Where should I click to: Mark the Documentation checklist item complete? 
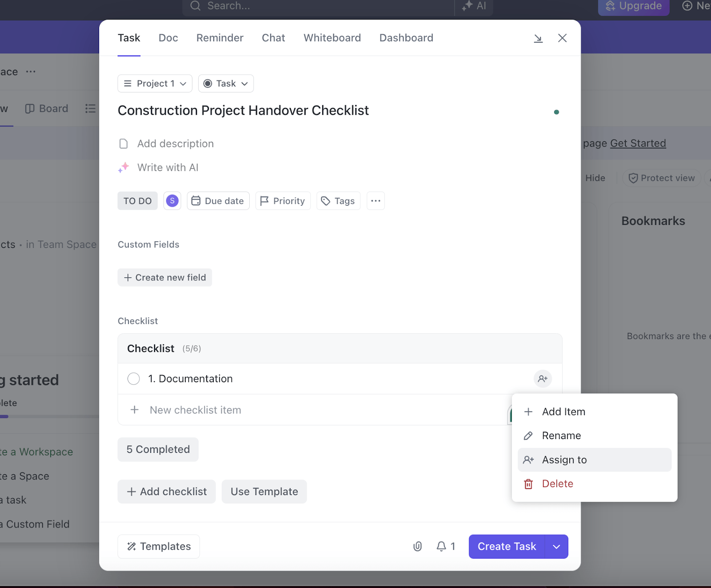tap(133, 379)
